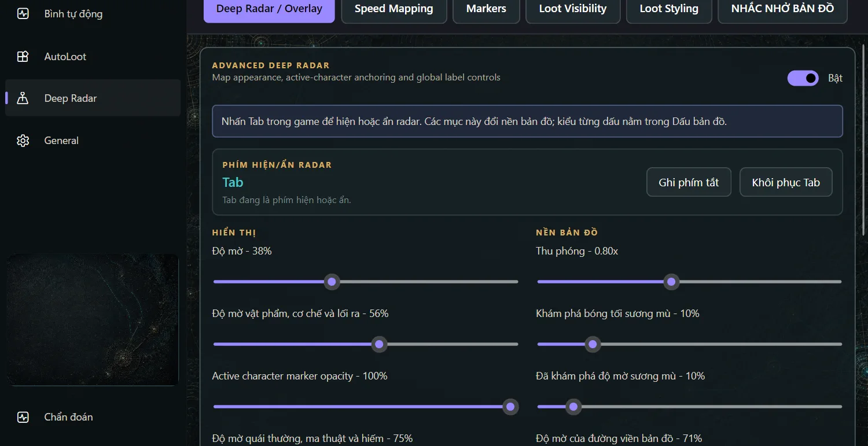Go to the AutoLoot section
This screenshot has height=446, width=868.
click(x=93, y=57)
